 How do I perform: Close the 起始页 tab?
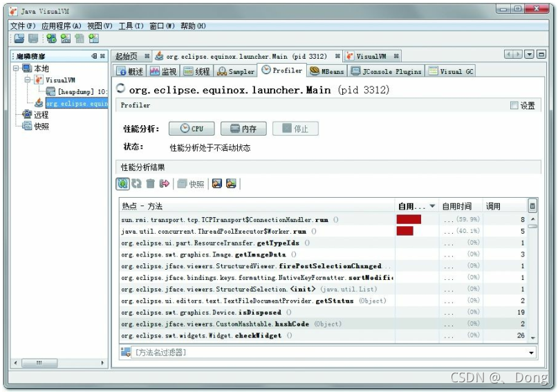pos(147,56)
